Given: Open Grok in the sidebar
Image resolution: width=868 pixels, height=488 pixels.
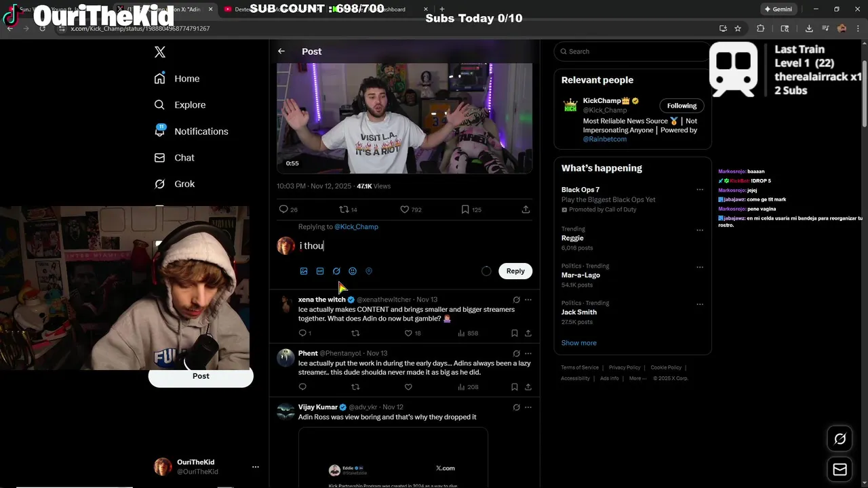Looking at the screenshot, I should coord(174,184).
